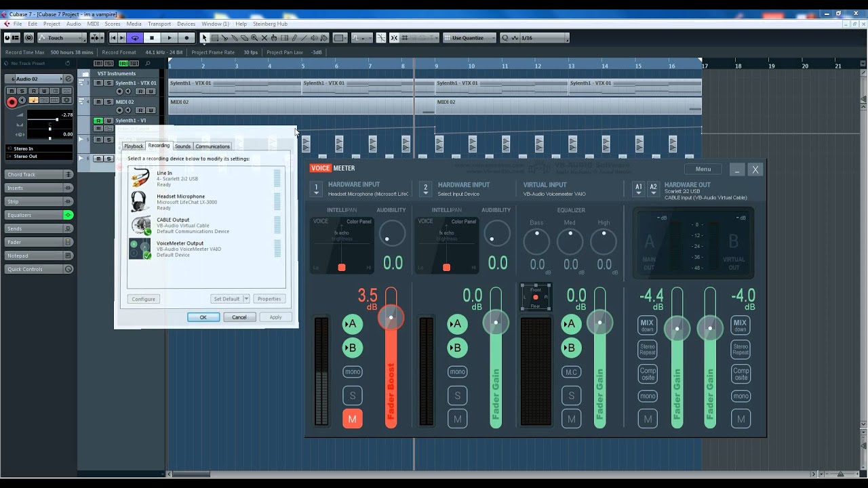Select the Erase tool

click(244, 38)
